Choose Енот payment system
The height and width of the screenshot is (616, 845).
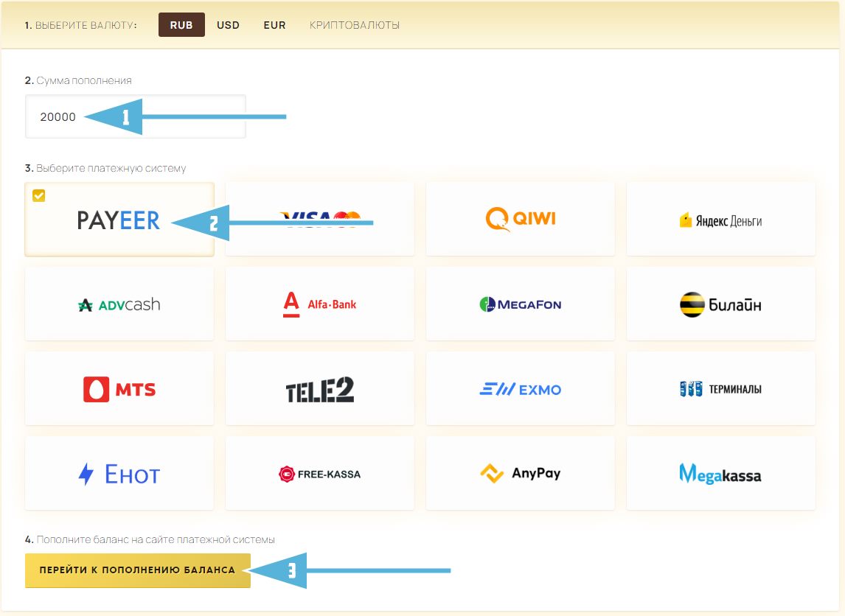(119, 473)
